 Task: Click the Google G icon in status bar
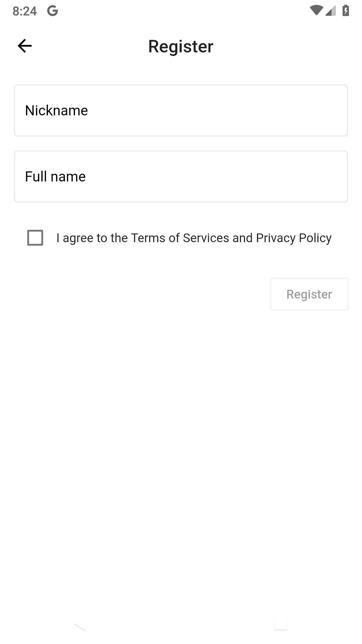52,10
